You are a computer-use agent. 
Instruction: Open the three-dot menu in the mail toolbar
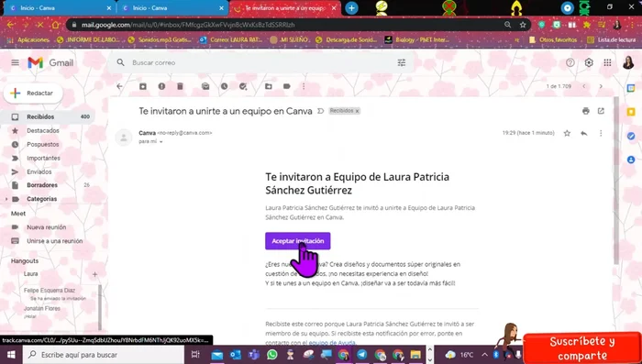pyautogui.click(x=304, y=86)
